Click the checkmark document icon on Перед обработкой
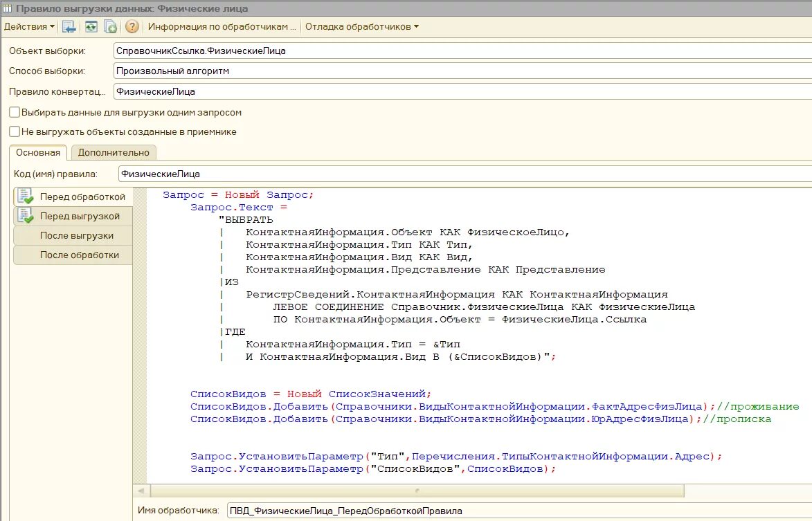Image resolution: width=812 pixels, height=521 pixels. pos(25,196)
